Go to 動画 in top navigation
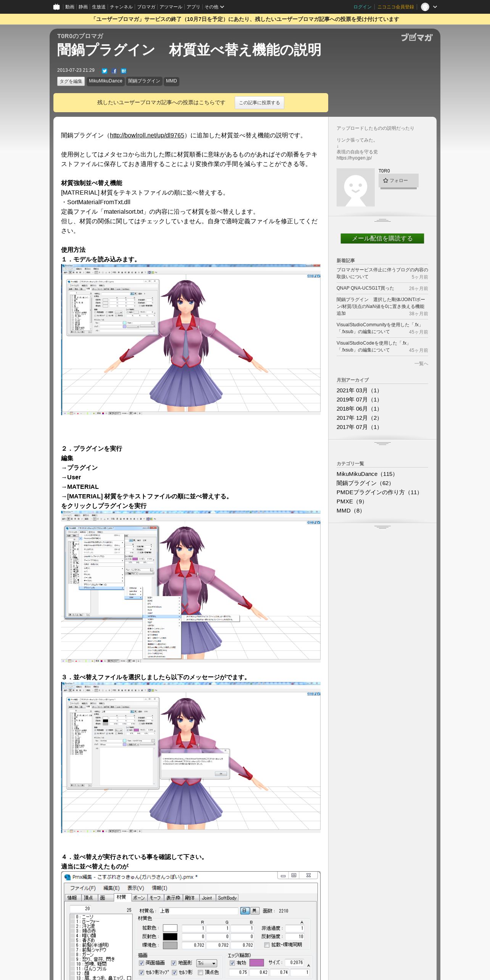 click(69, 7)
